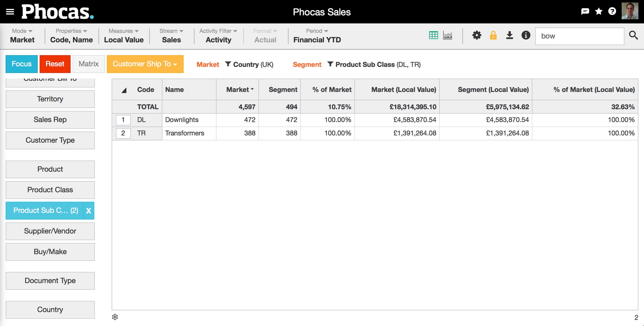Switch to grid table view icon

click(433, 35)
